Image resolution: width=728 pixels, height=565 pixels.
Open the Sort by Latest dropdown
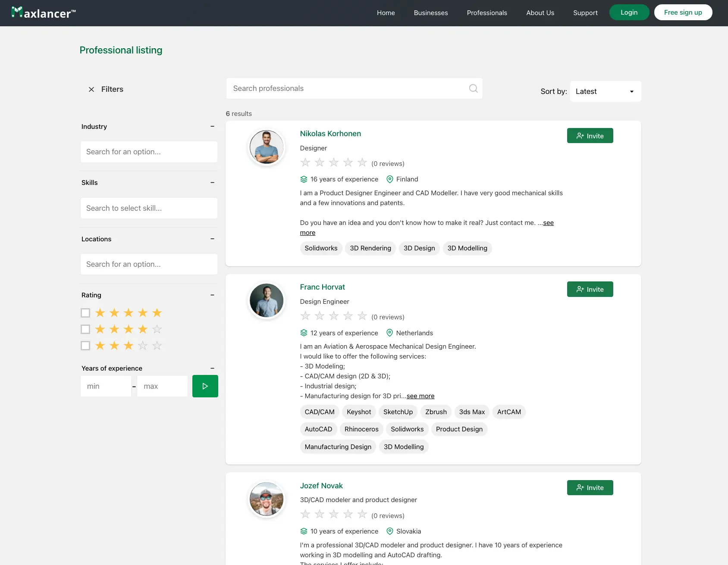(605, 91)
